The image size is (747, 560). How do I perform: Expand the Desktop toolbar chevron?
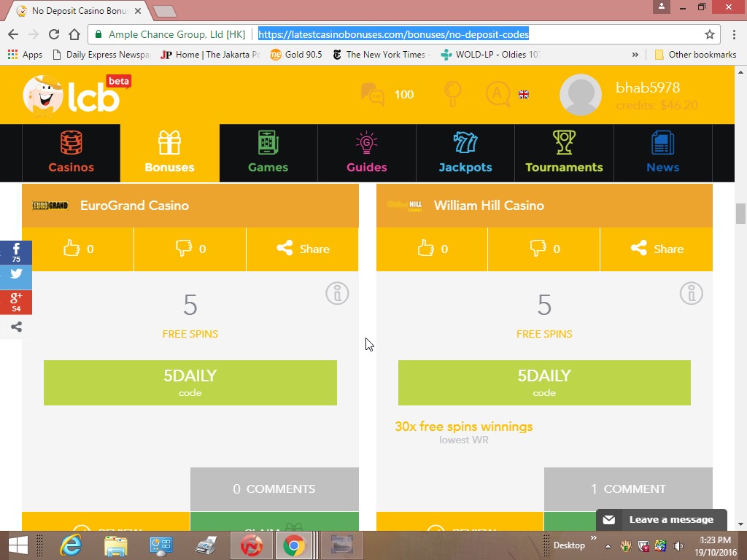point(594,538)
